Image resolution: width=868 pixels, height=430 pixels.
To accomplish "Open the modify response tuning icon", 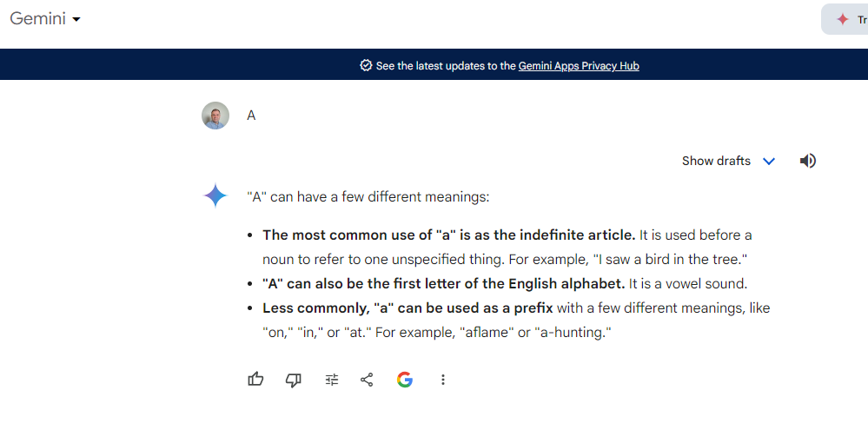I will (332, 379).
